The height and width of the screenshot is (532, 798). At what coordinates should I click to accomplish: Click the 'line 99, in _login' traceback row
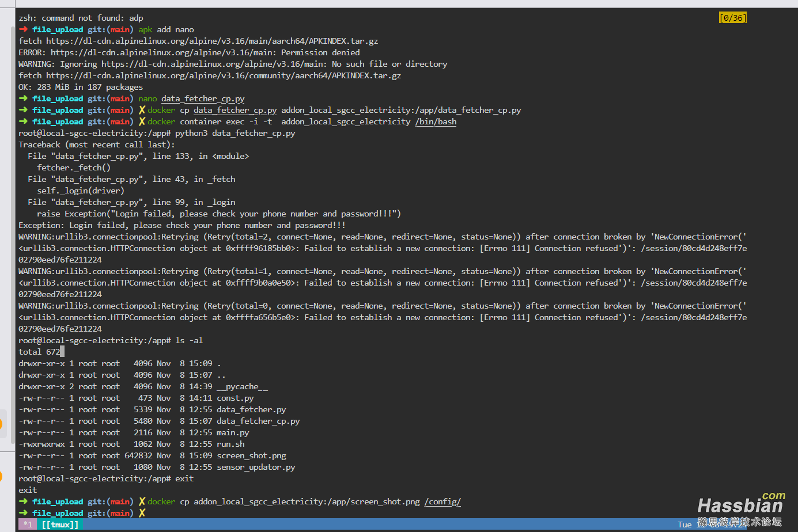131,202
